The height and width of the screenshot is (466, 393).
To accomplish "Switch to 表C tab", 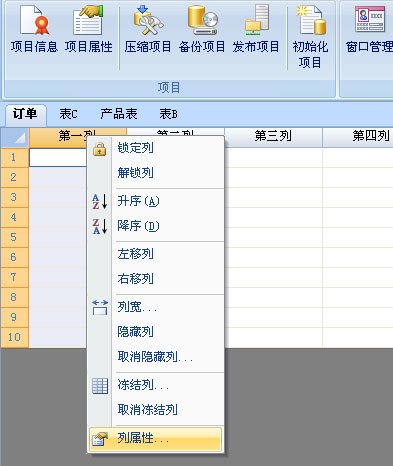I will click(x=68, y=114).
